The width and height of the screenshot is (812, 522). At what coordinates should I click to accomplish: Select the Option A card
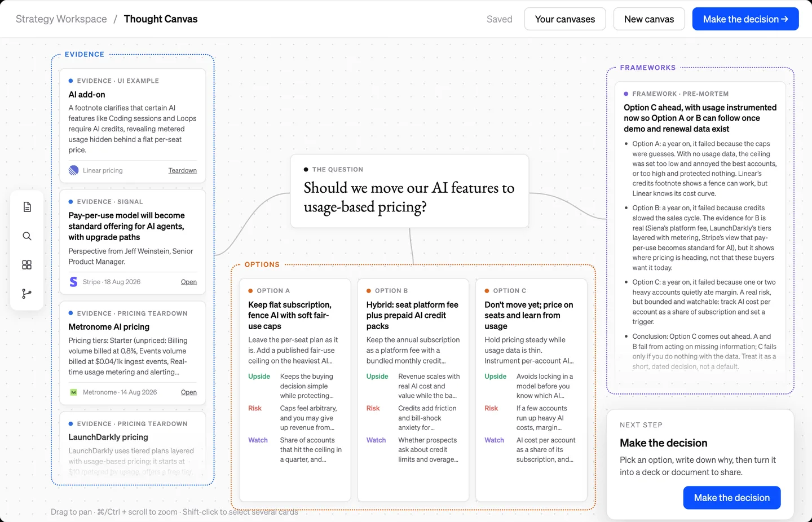click(295, 390)
